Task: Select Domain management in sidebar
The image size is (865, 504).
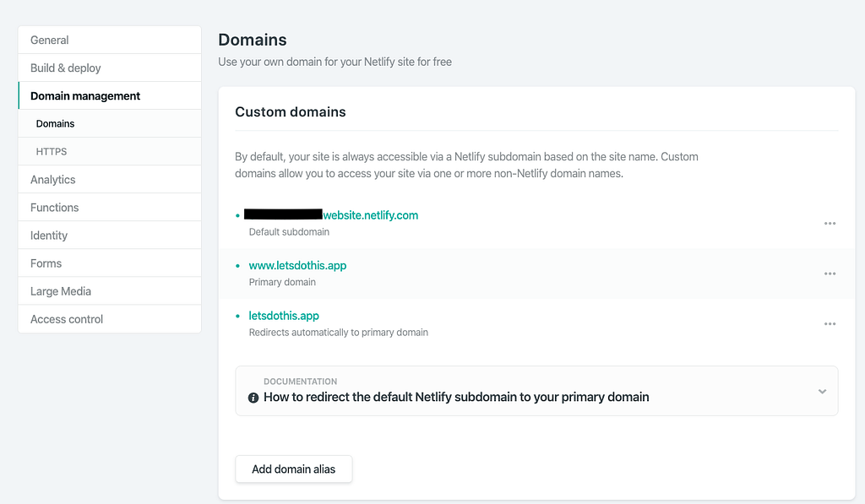Action: [x=109, y=96]
